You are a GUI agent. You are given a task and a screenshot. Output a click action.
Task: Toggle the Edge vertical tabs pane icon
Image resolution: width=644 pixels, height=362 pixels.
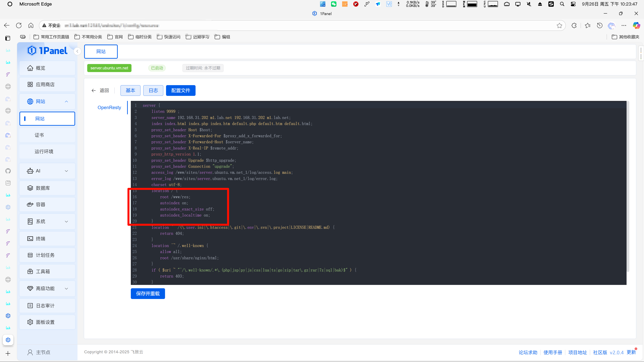8,38
